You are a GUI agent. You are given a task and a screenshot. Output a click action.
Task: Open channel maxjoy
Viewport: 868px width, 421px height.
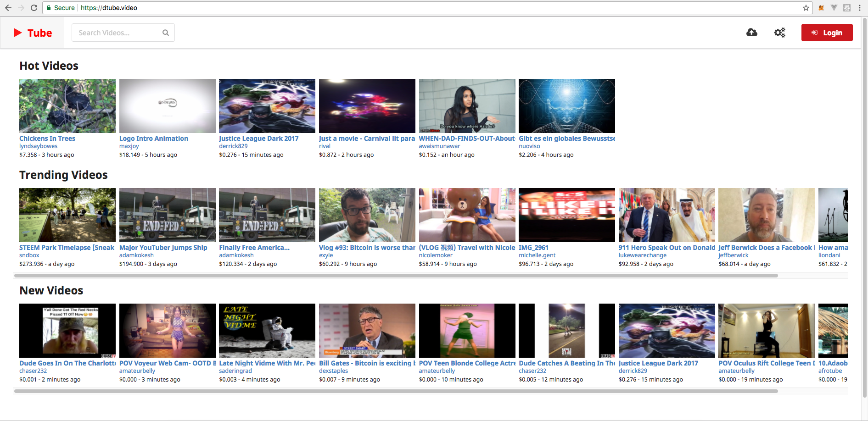(129, 146)
